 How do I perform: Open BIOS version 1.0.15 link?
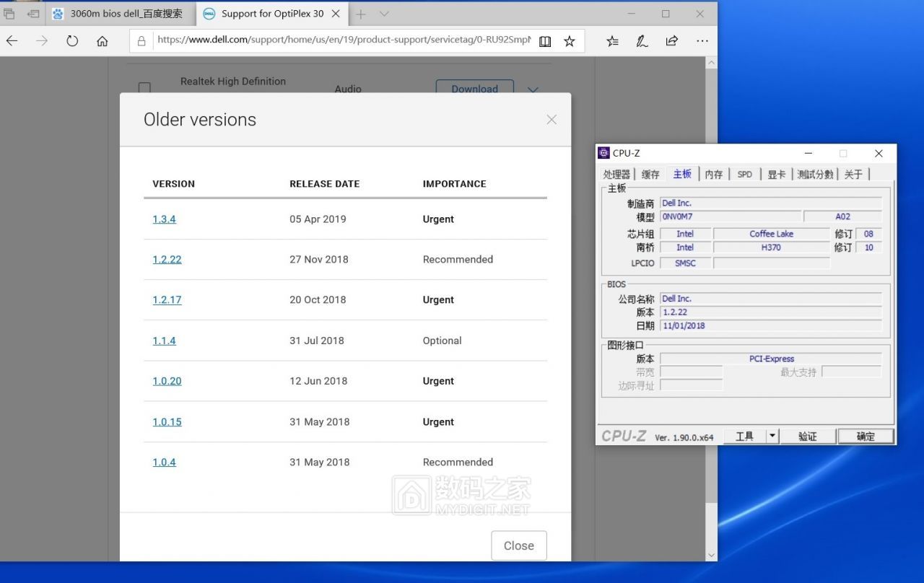[167, 422]
